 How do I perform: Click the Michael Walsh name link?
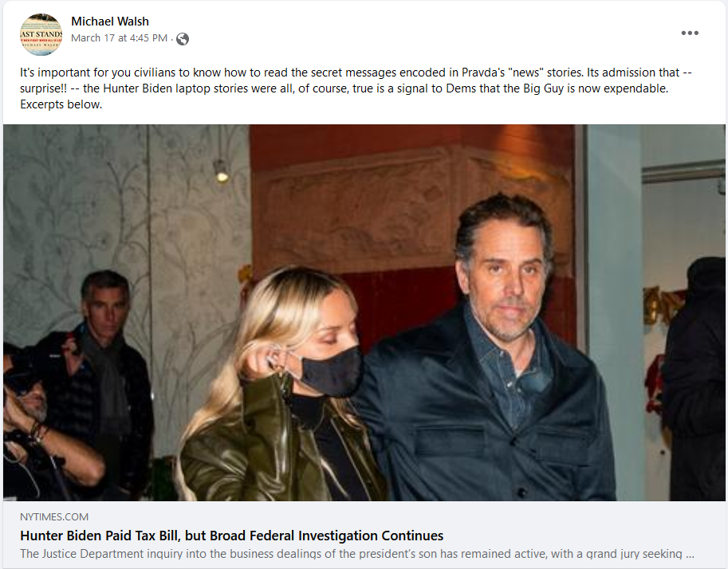click(x=110, y=22)
